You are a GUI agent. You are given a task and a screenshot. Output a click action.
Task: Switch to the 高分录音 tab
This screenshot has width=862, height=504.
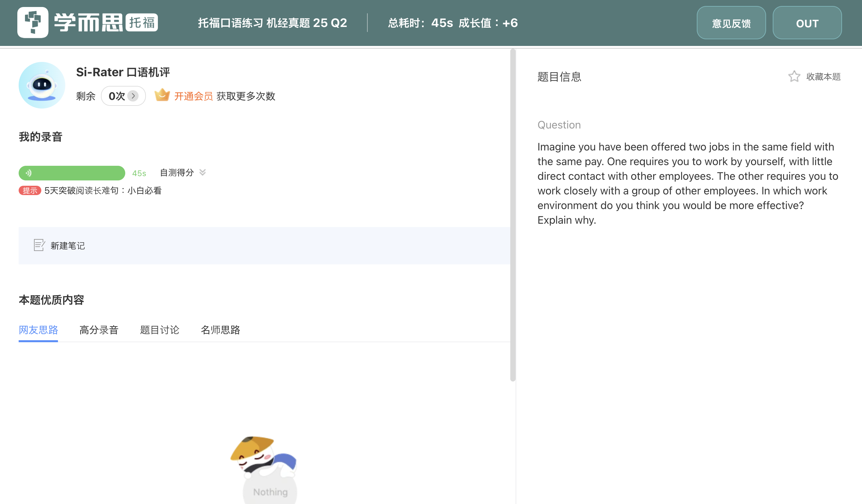click(99, 330)
